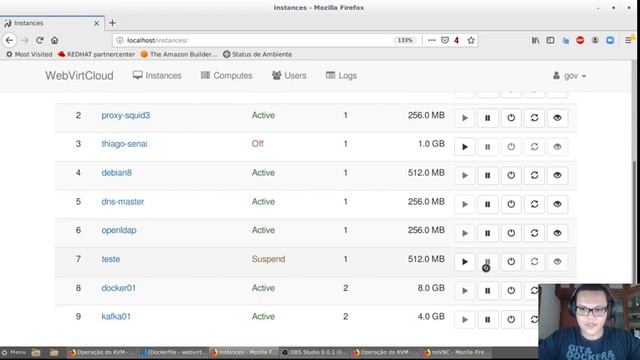Open page actions three-dot menu
This screenshot has width=640, height=360.
pos(431,40)
